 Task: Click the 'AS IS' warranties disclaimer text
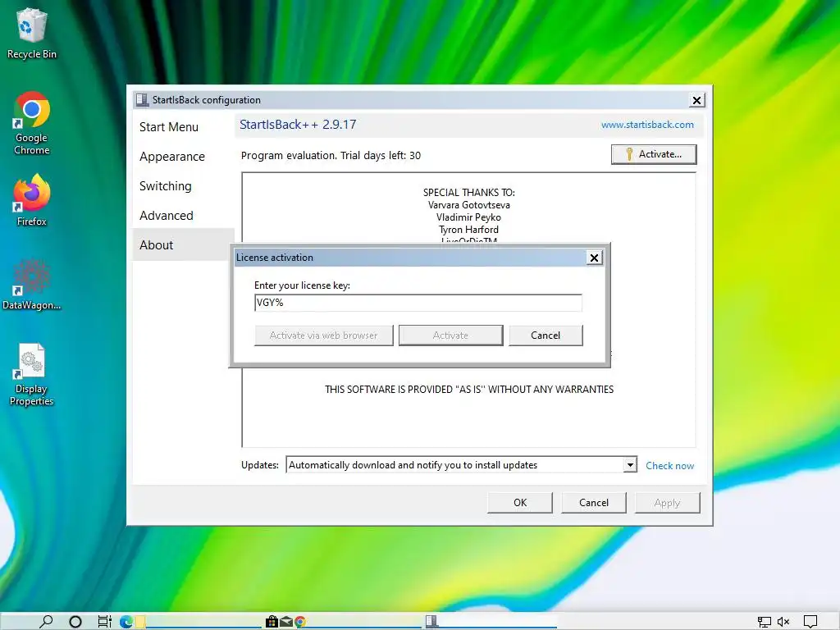tap(468, 390)
